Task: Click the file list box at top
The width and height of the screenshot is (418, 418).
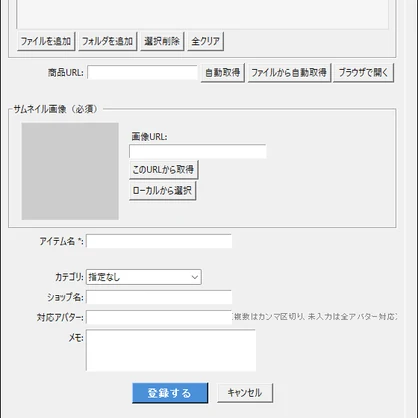Action: (202, 14)
